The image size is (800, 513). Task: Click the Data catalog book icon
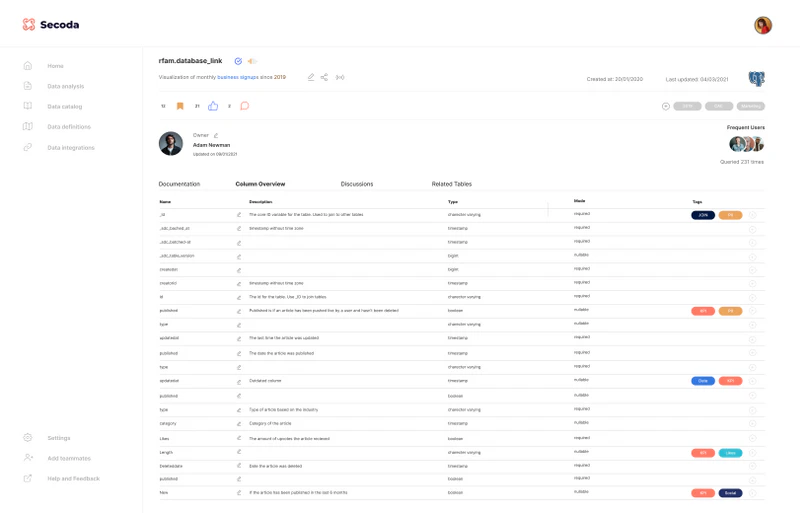(x=28, y=106)
